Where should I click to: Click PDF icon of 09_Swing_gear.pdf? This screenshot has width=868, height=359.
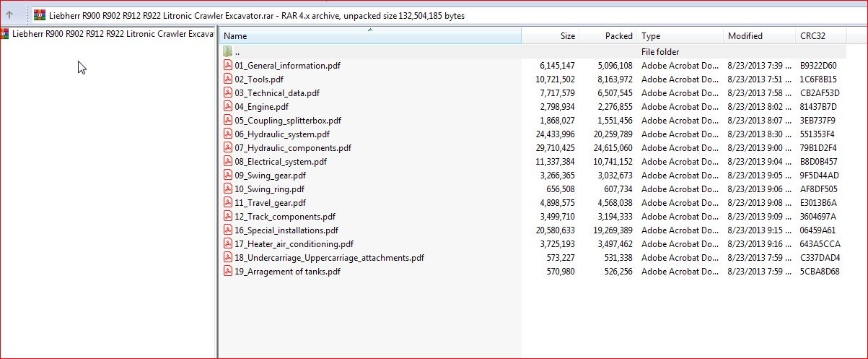(x=228, y=176)
